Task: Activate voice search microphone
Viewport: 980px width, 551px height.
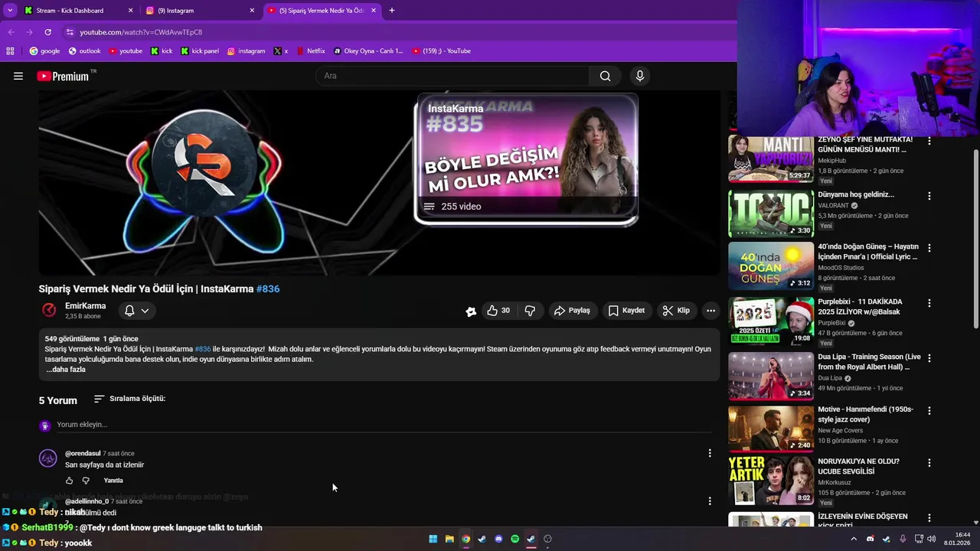Action: [640, 76]
